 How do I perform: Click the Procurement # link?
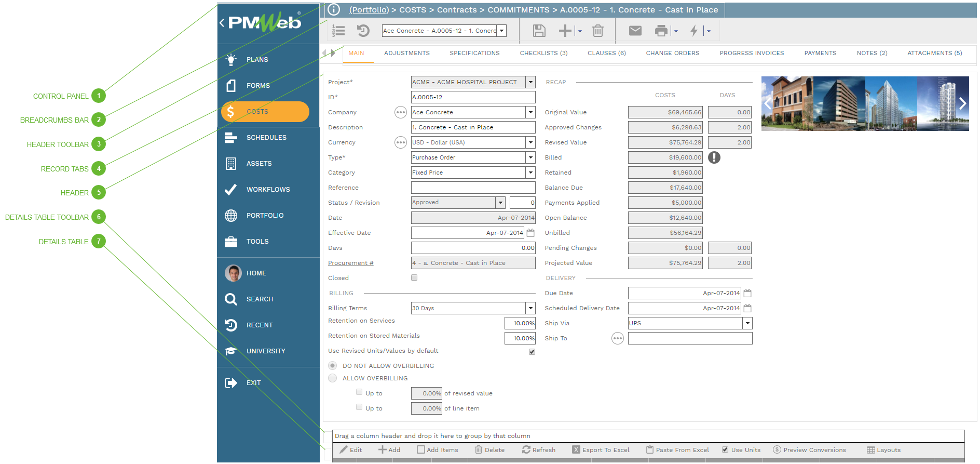click(350, 263)
